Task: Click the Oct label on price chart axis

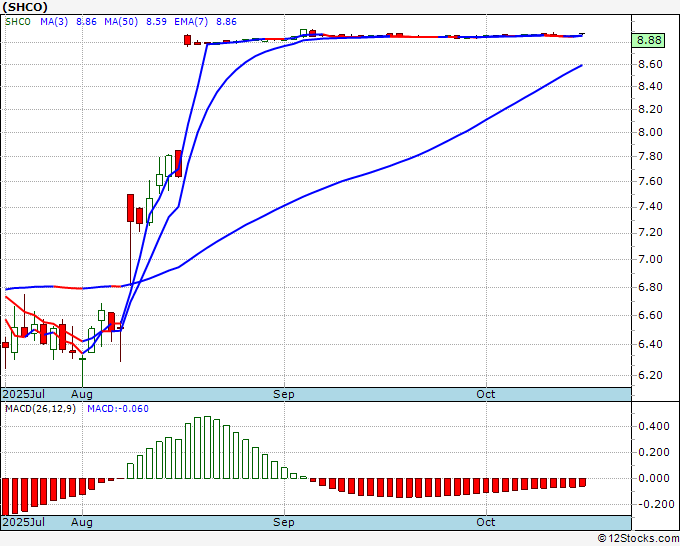Action: (485, 394)
